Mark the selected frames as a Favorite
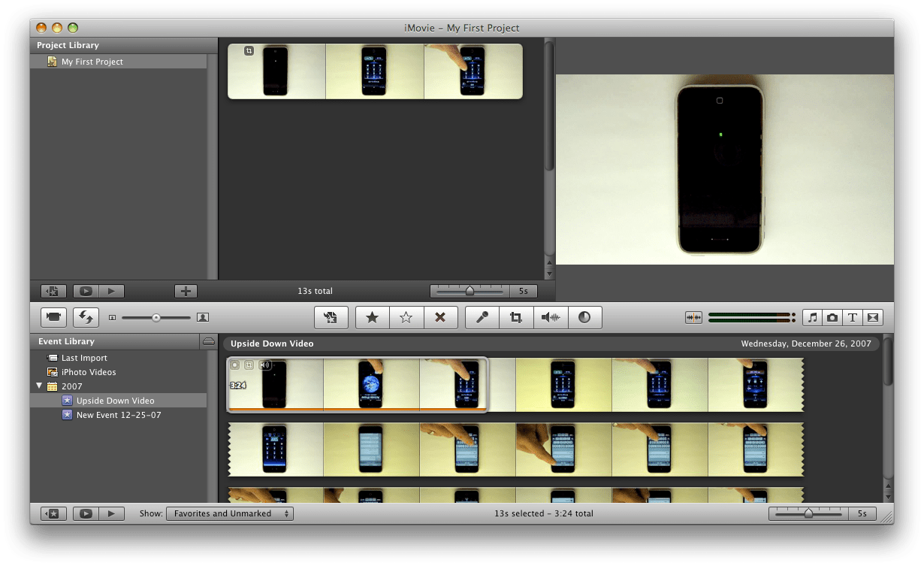 tap(373, 317)
